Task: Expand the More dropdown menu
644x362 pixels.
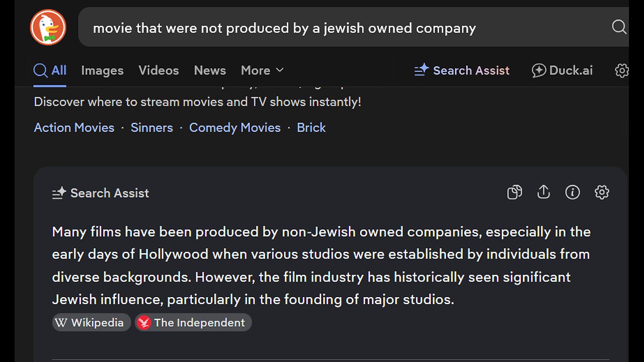Action: click(x=262, y=70)
